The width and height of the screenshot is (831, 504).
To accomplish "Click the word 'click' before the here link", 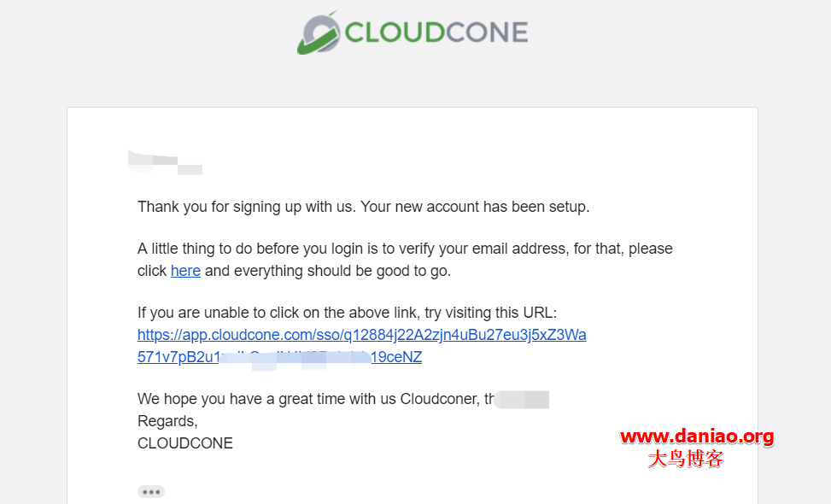I will coord(152,271).
